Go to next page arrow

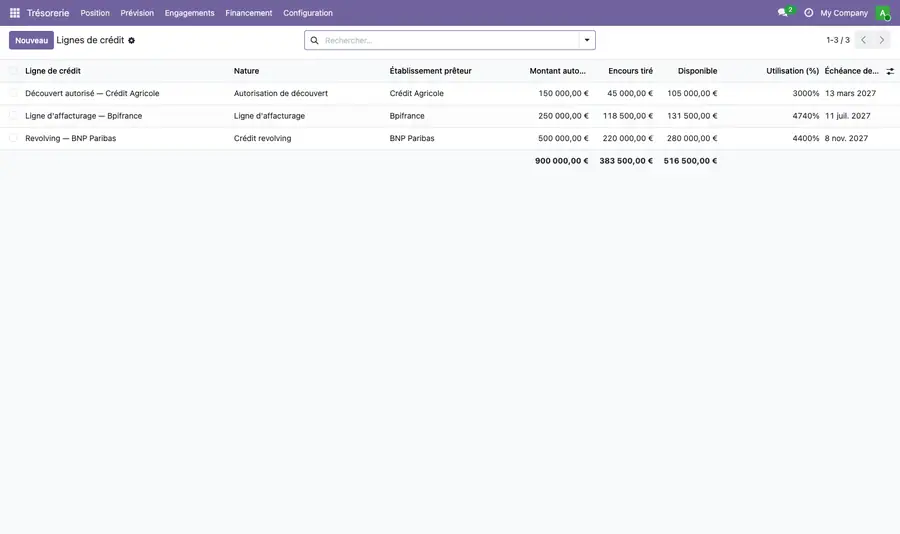[882, 40]
